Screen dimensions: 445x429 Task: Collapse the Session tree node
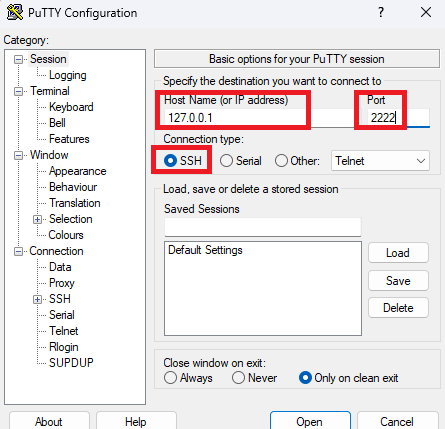[x=18, y=60]
